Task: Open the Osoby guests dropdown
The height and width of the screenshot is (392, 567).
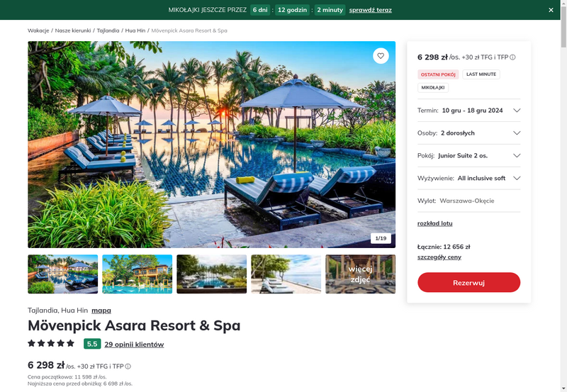Action: [x=468, y=133]
